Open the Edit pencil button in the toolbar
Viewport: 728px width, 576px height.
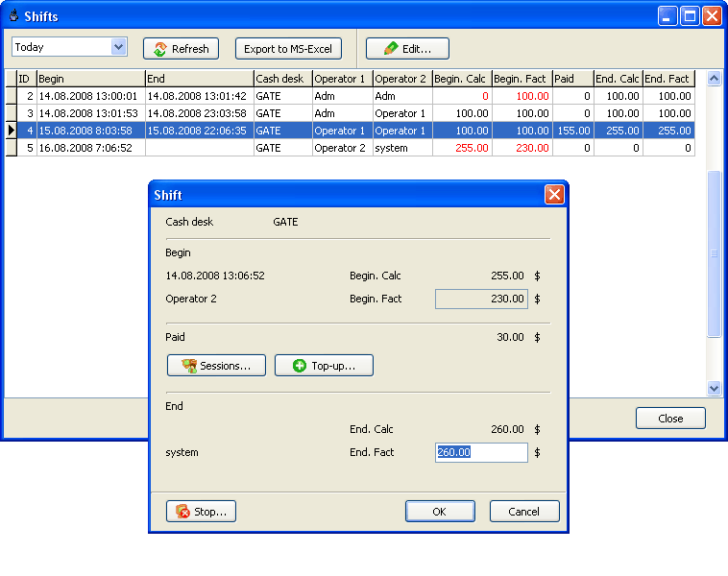click(407, 49)
